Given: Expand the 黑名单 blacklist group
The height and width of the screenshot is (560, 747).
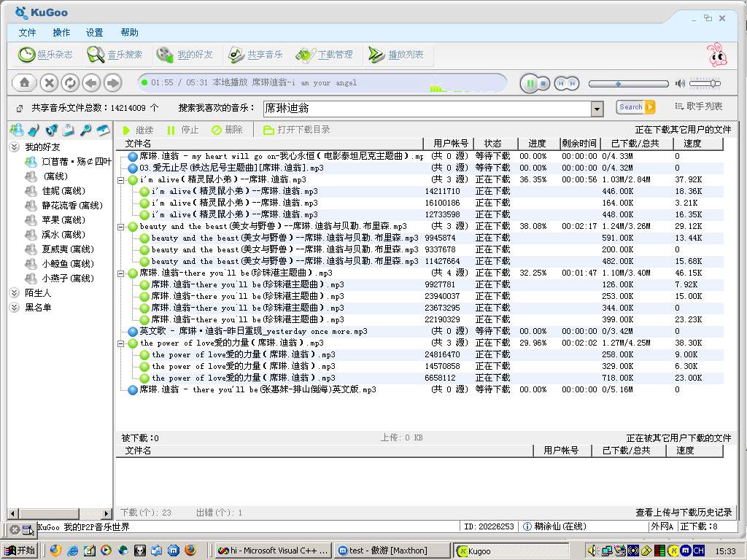Looking at the screenshot, I should (x=15, y=308).
